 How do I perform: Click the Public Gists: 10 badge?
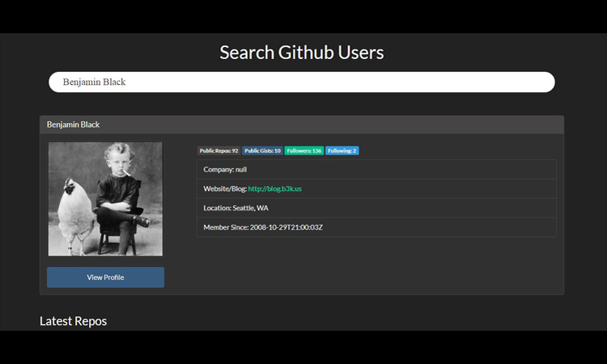pos(262,151)
